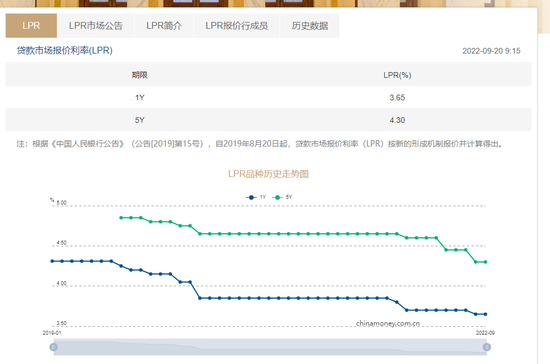
Task: Click the 4.00 y-axis label
Action: pos(61,283)
